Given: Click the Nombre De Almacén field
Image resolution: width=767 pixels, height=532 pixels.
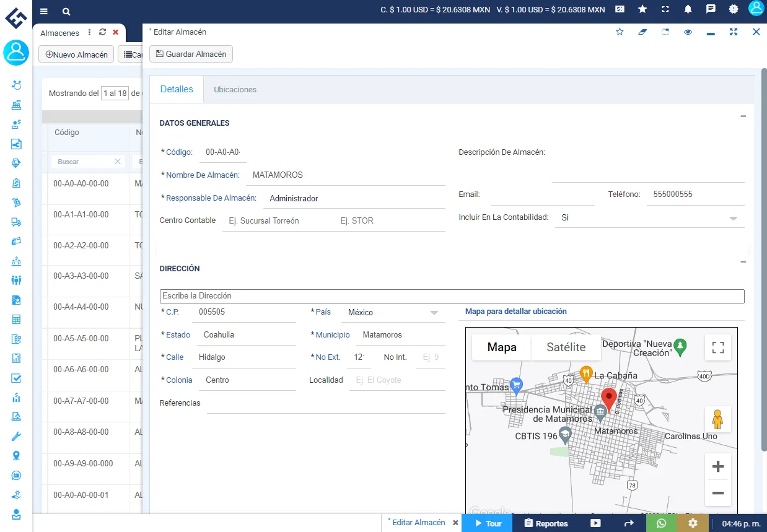Looking at the screenshot, I should click(346, 175).
